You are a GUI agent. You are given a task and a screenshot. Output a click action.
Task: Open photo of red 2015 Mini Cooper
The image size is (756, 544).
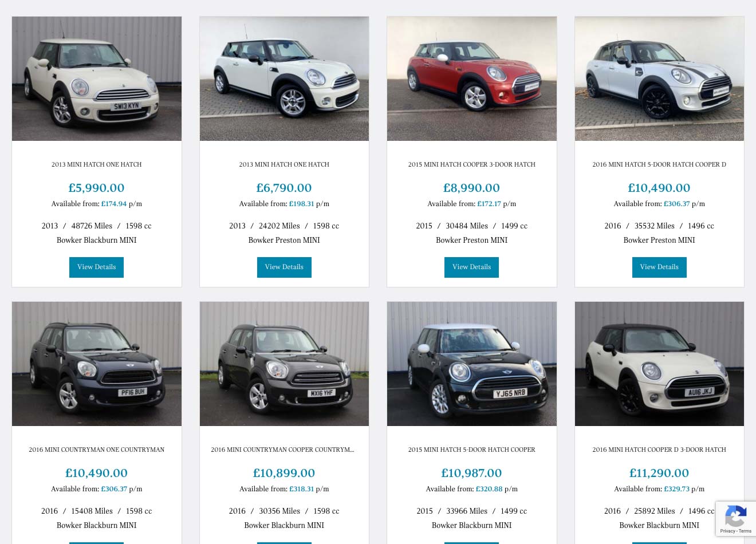pos(472,78)
